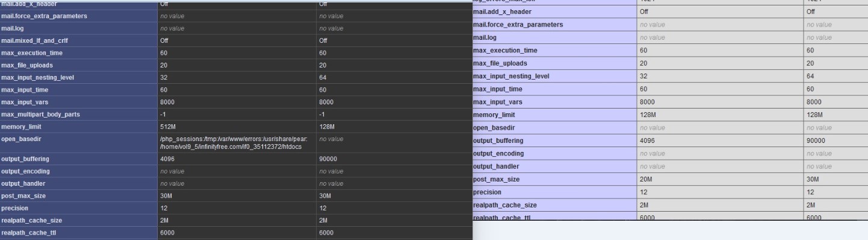Click 90000 output_buffering value in light table
Screen dimensions: 868x240
click(816, 141)
